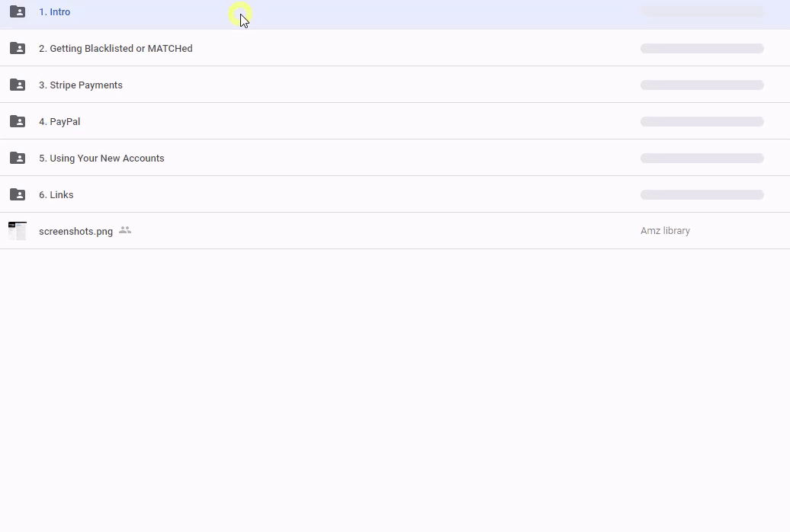Click loading owner placeholder in Stripe Payments row

coord(702,85)
